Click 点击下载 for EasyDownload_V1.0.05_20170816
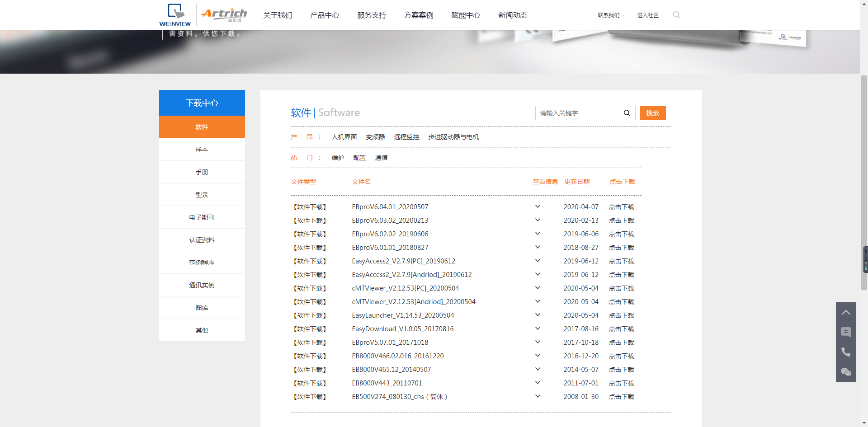This screenshot has height=427, width=868. [x=621, y=328]
